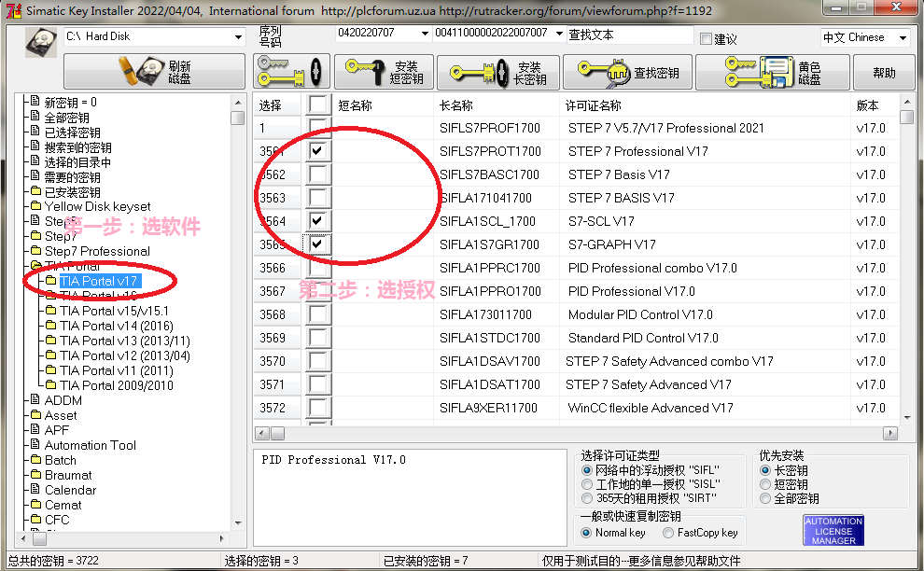
Task: Uncheck the S7-GRAPH V17 checkbox
Action: [317, 244]
